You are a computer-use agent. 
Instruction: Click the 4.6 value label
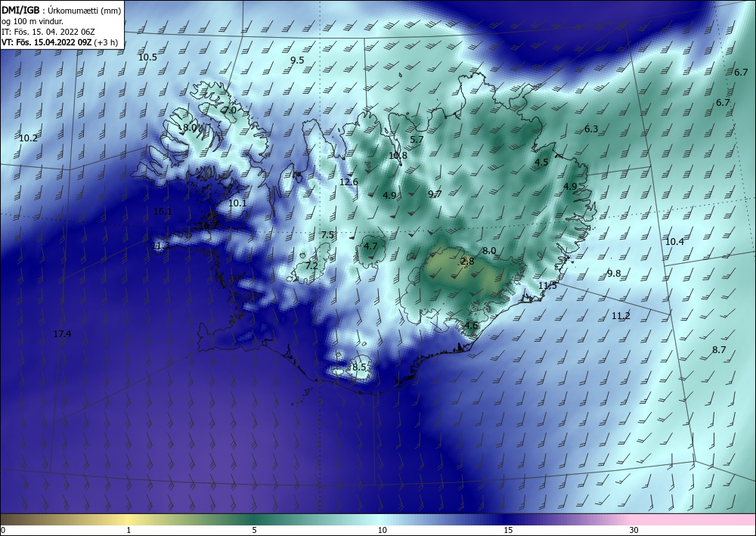tap(471, 325)
